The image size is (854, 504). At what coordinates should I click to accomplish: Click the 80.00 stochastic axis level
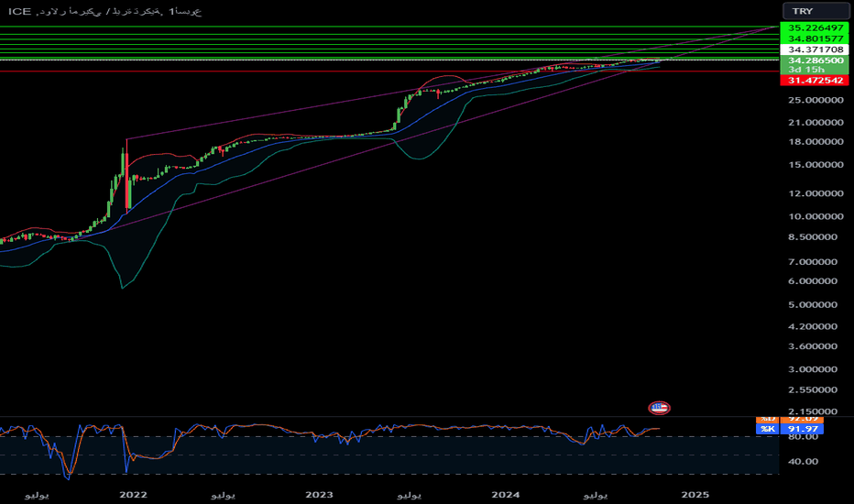(x=803, y=437)
